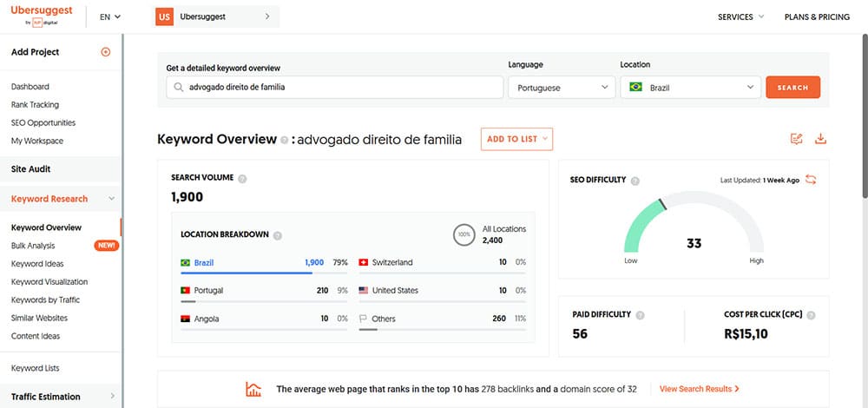This screenshot has width=868, height=408.
Task: Click the edit note icon above SEO Difficulty
Action: [x=797, y=139]
